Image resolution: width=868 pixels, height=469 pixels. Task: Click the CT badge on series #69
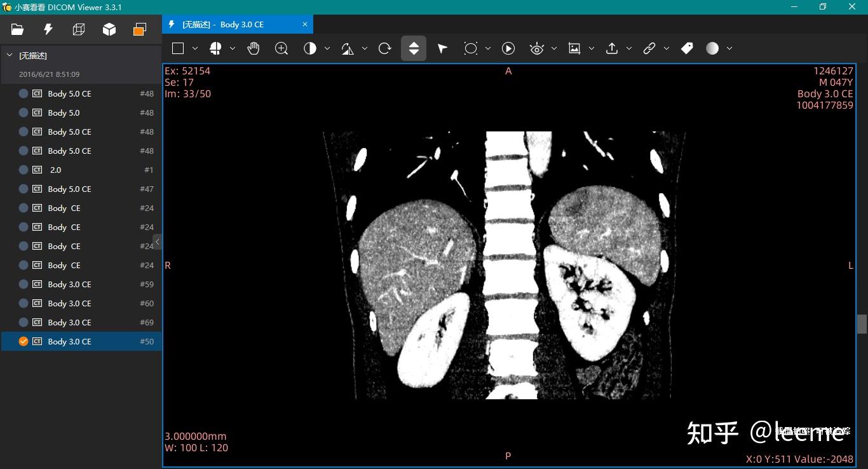coord(37,322)
